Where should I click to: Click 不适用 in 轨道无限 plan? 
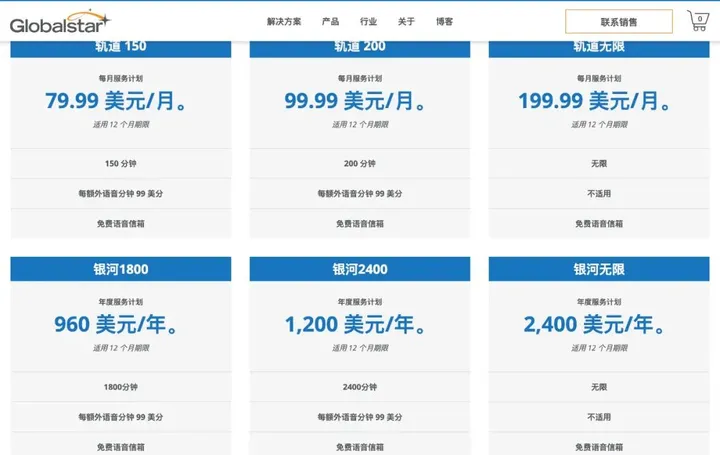pyautogui.click(x=599, y=194)
